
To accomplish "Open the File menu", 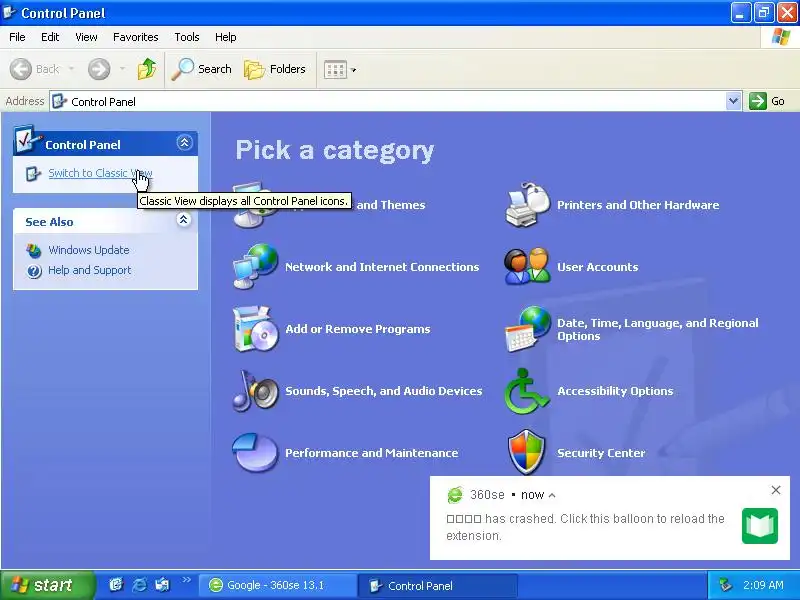I will (x=17, y=37).
